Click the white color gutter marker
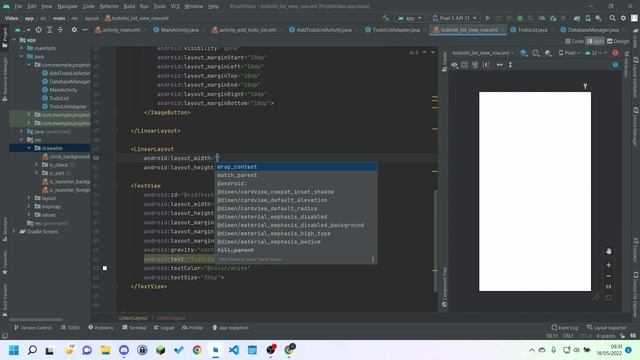The image size is (640, 360). click(x=105, y=268)
